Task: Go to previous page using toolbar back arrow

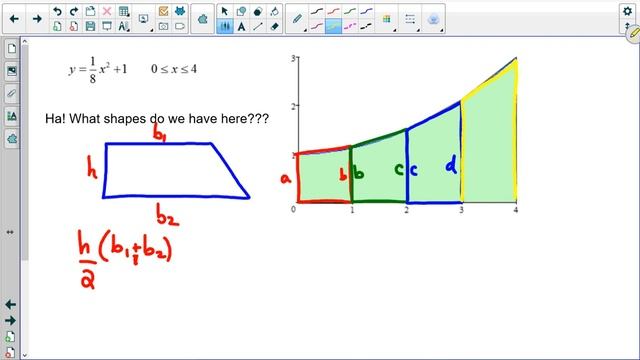Action: point(14,19)
